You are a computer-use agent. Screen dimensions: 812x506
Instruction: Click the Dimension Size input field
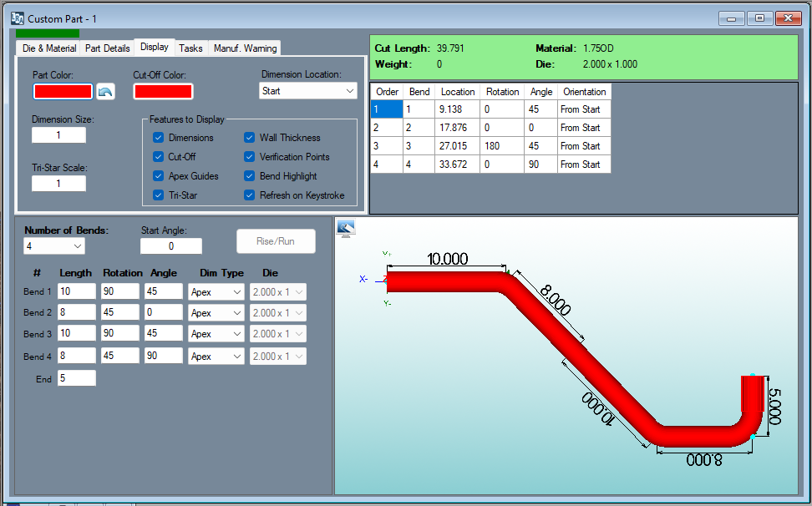[58, 135]
